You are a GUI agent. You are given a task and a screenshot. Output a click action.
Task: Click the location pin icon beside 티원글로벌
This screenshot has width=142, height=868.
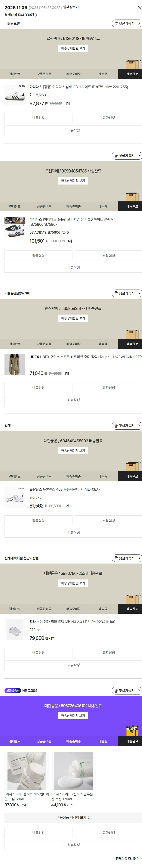(x=116, y=23)
